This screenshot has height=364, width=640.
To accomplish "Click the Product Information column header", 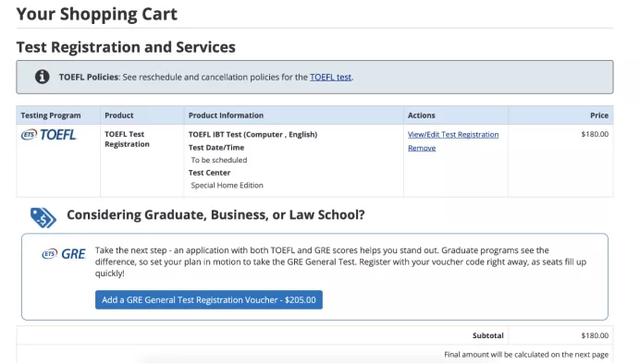I will [x=226, y=115].
